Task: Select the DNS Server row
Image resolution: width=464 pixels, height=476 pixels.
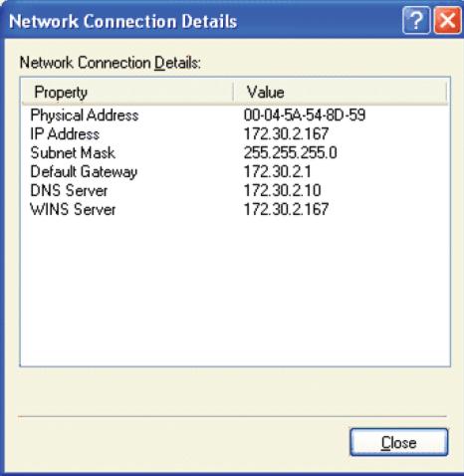Action: click(235, 191)
